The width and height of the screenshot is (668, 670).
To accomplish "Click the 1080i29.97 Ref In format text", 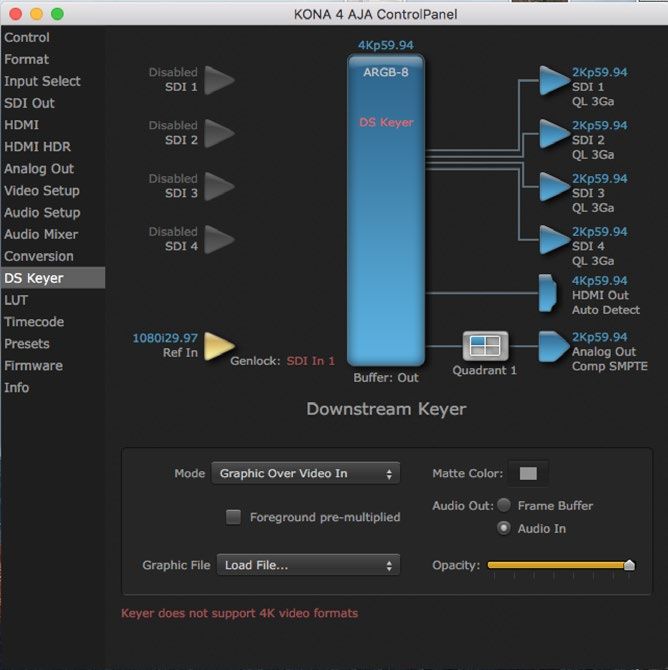I will click(165, 338).
